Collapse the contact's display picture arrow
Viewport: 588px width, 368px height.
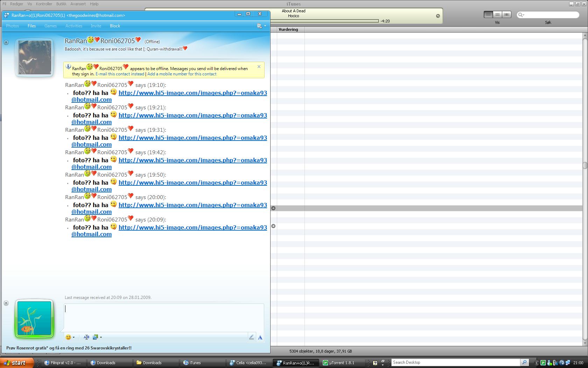[6, 42]
